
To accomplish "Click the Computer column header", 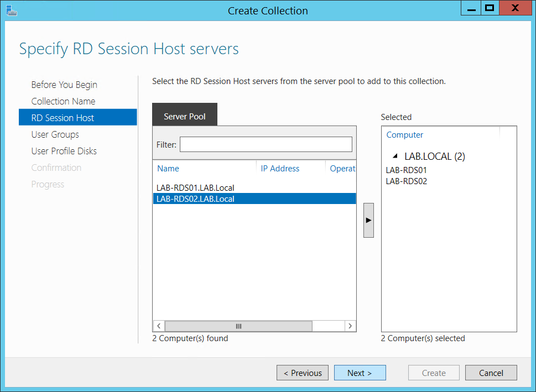I will 405,135.
